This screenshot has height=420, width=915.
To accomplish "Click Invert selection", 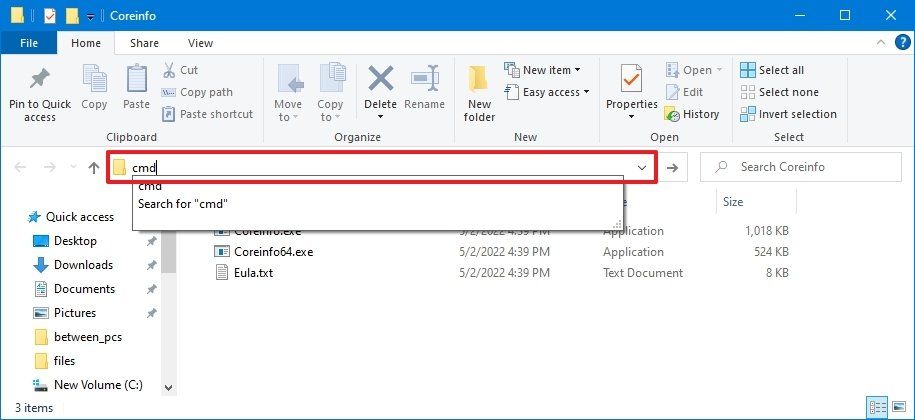I will coord(788,114).
